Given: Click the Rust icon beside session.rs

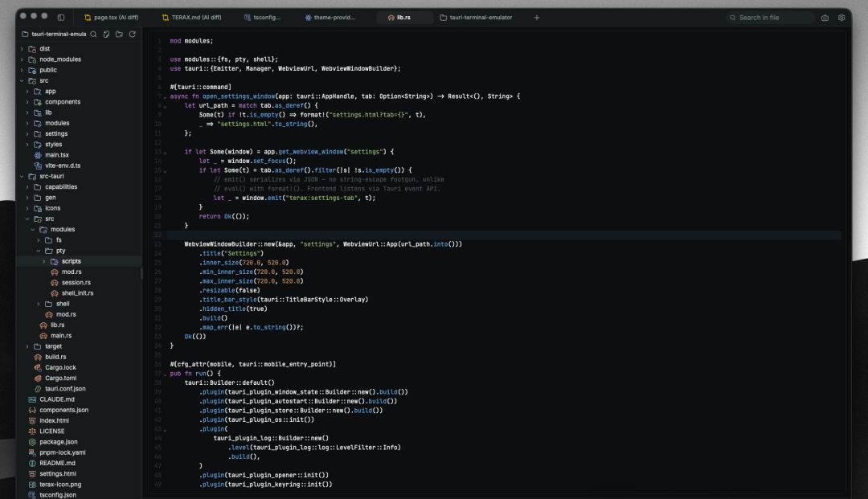Looking at the screenshot, I should coord(55,283).
